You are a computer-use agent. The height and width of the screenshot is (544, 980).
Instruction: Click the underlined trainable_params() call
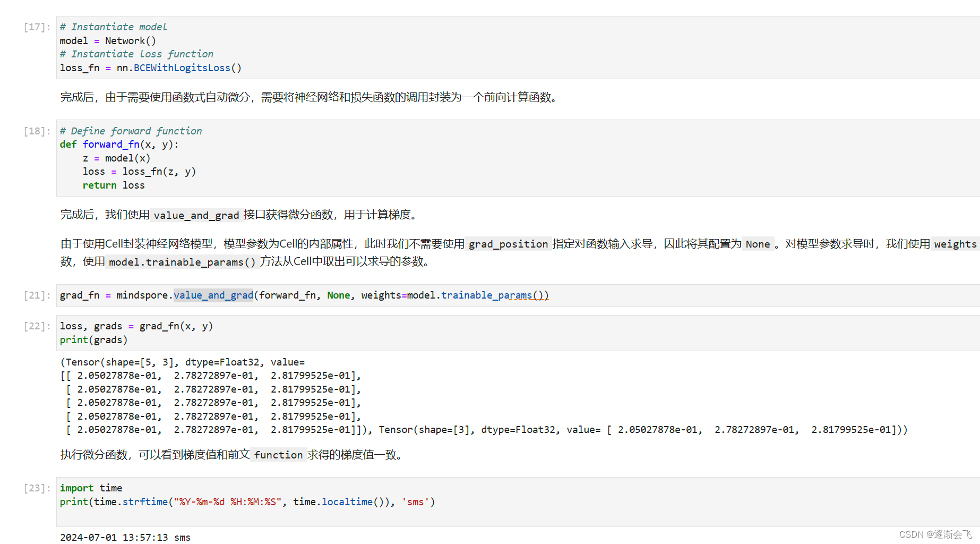click(495, 295)
